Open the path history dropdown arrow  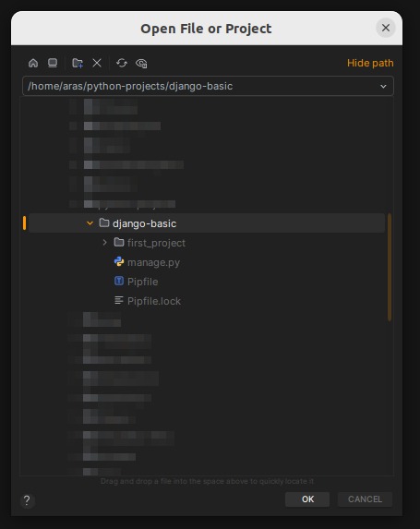[383, 87]
